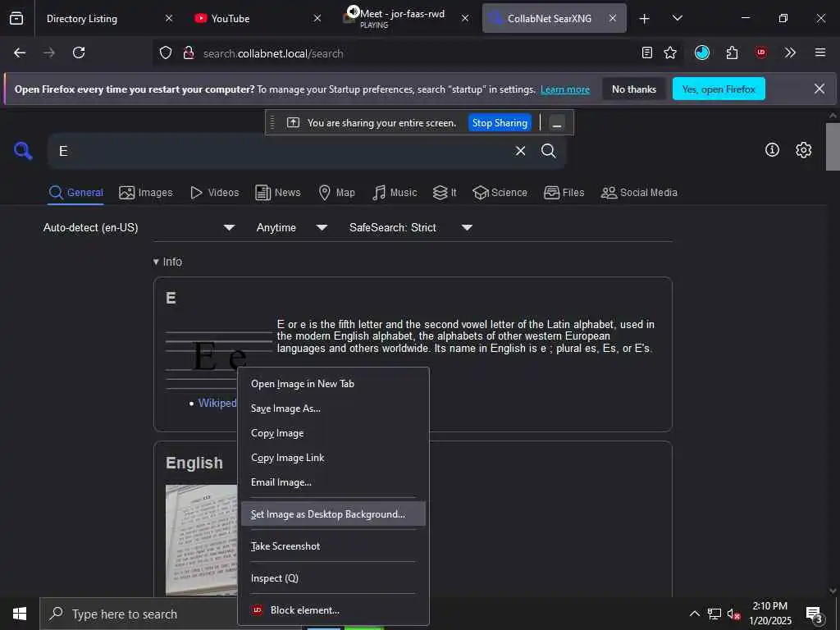Close the YouTube tab
840x630 pixels.
point(317,19)
